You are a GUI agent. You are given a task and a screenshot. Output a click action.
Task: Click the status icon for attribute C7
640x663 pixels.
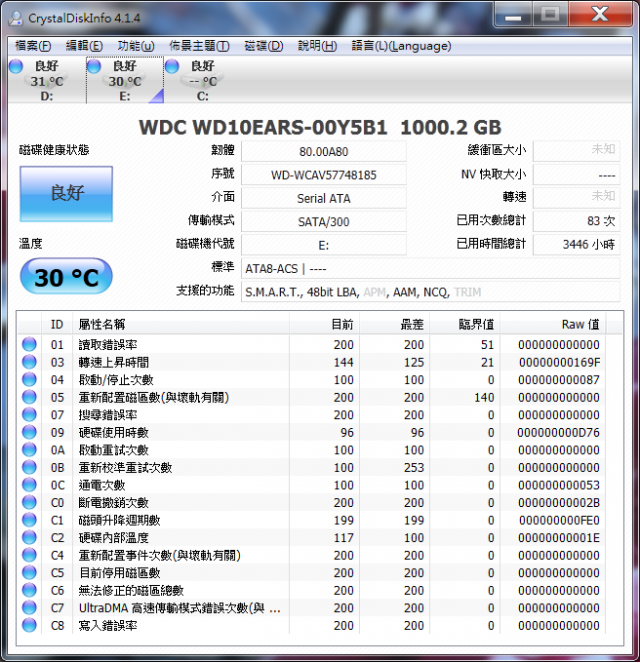pos(29,608)
